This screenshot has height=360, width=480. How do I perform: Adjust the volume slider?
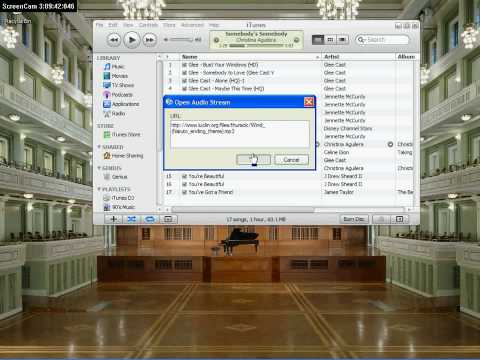coord(182,40)
